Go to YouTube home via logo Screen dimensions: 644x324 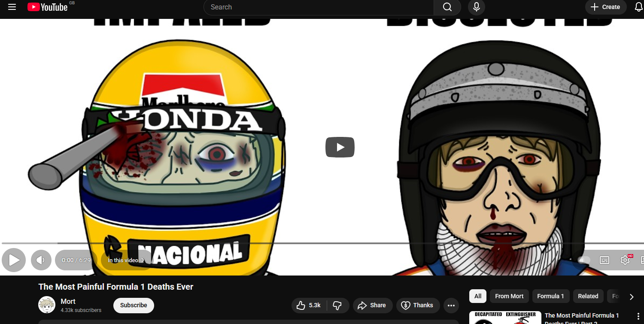pyautogui.click(x=48, y=7)
